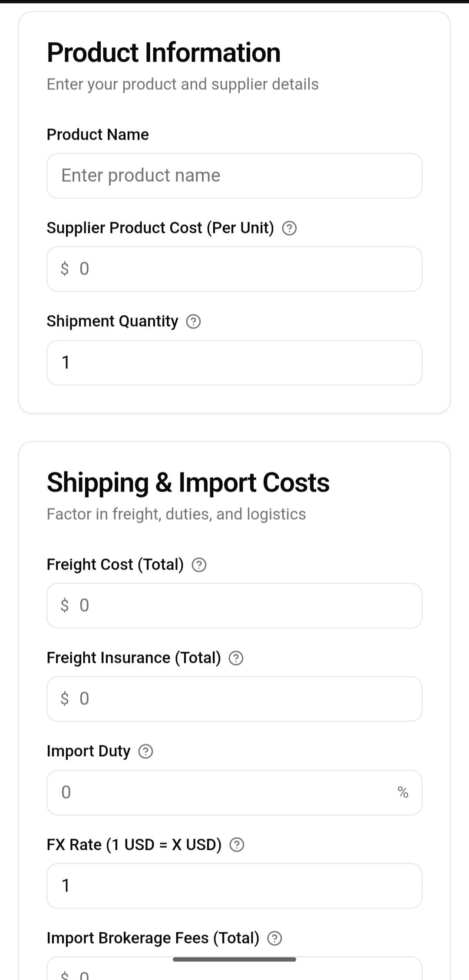469x980 pixels.
Task: Click the FX Rate input showing 1
Action: (x=234, y=885)
